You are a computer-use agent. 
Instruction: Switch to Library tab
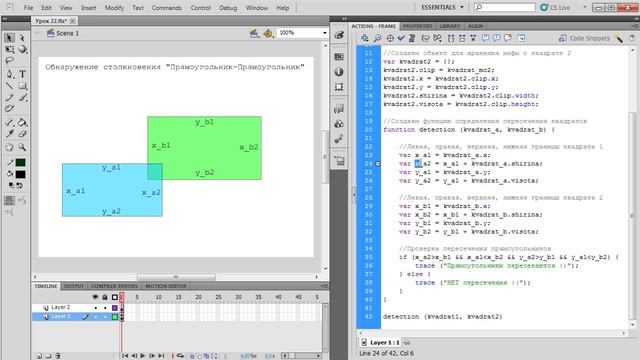click(x=449, y=26)
